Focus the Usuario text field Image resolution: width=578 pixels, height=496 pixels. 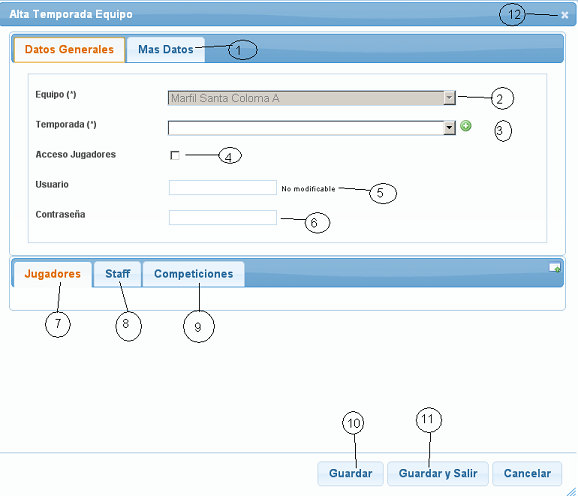click(223, 188)
